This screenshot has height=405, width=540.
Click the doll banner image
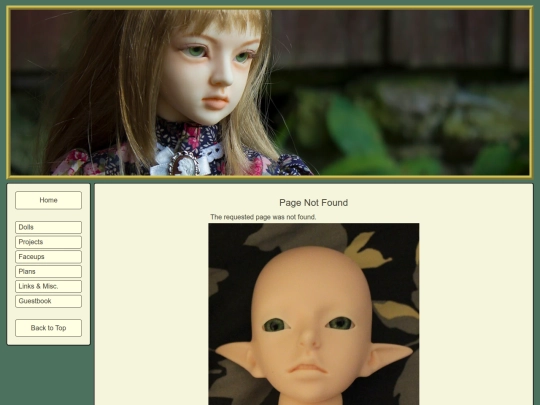click(270, 92)
